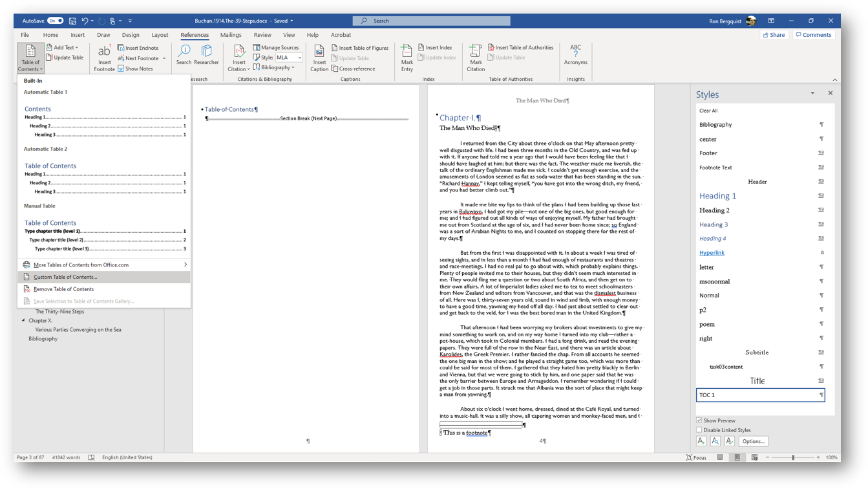Click the Search icon in ribbon
Viewport: 868px width, 489px height.
pyautogui.click(x=184, y=52)
